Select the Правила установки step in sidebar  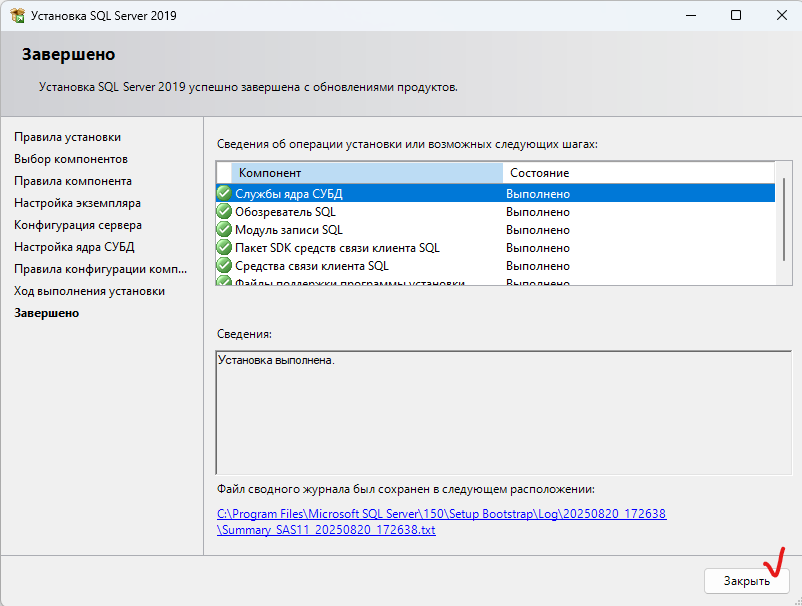coord(68,137)
